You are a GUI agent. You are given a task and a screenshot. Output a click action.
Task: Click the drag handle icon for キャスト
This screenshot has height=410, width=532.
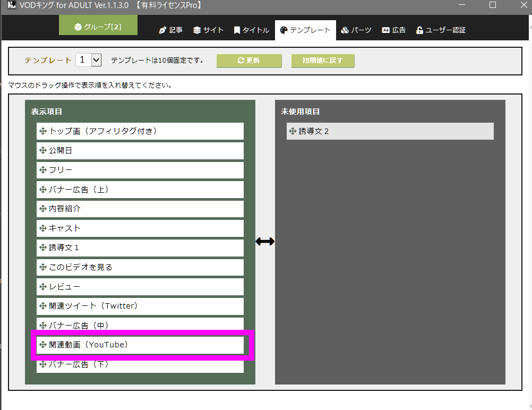[x=43, y=228]
